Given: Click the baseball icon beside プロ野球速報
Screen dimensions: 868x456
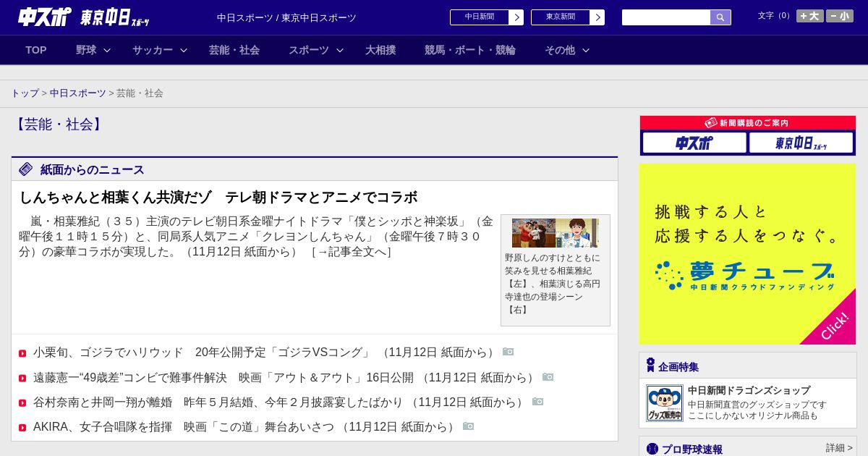Looking at the screenshot, I should click(x=652, y=449).
